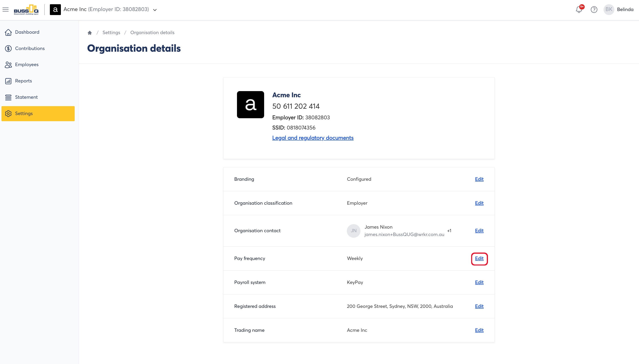Click the KeyPay payroll system value

pos(355,282)
